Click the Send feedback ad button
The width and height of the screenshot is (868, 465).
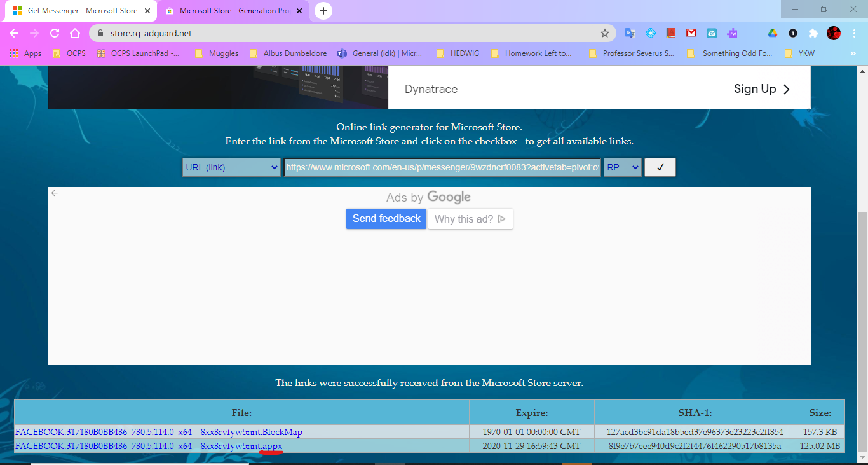pyautogui.click(x=386, y=219)
